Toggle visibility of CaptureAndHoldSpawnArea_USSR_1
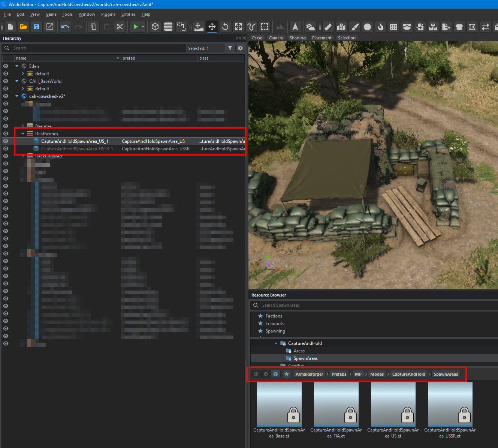The height and width of the screenshot is (448, 498). 6,148
